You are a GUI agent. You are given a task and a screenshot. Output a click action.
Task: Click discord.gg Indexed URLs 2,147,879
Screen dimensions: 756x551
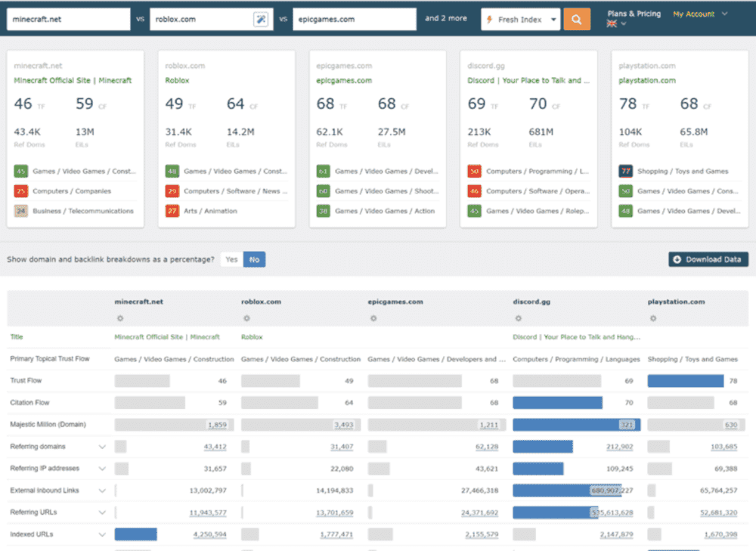click(x=617, y=534)
